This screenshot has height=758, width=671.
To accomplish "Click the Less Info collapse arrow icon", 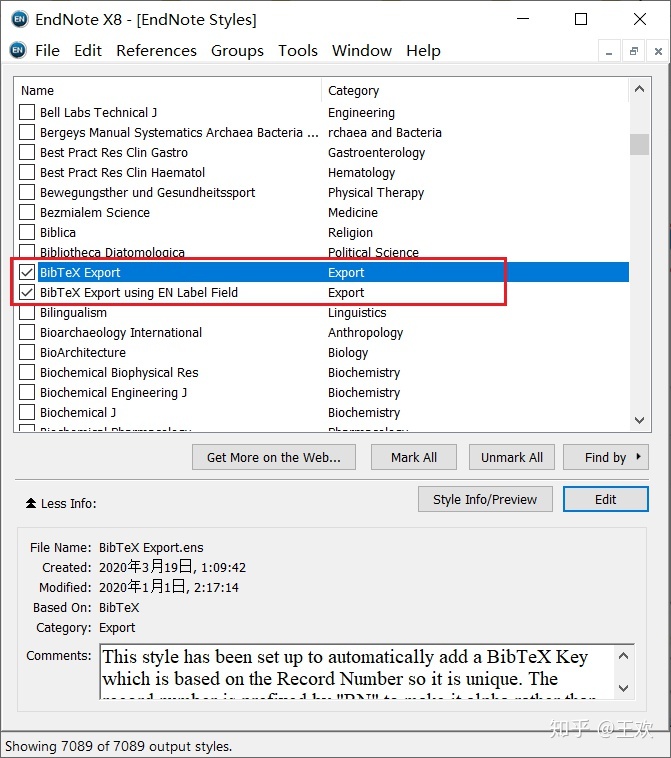I will 31,503.
